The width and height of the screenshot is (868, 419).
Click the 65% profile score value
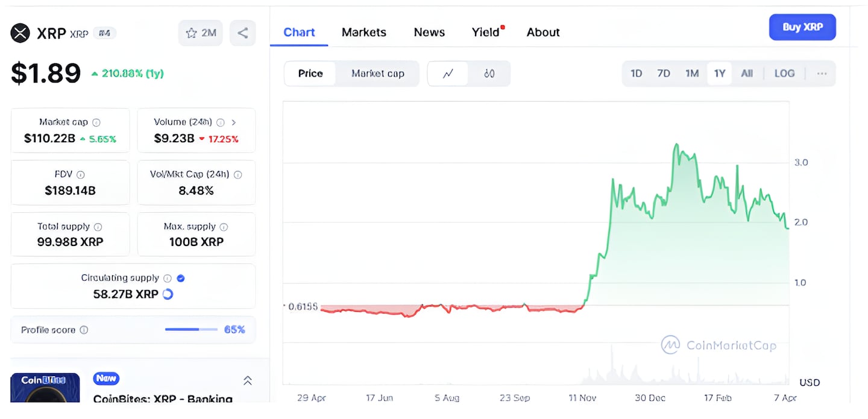(234, 330)
